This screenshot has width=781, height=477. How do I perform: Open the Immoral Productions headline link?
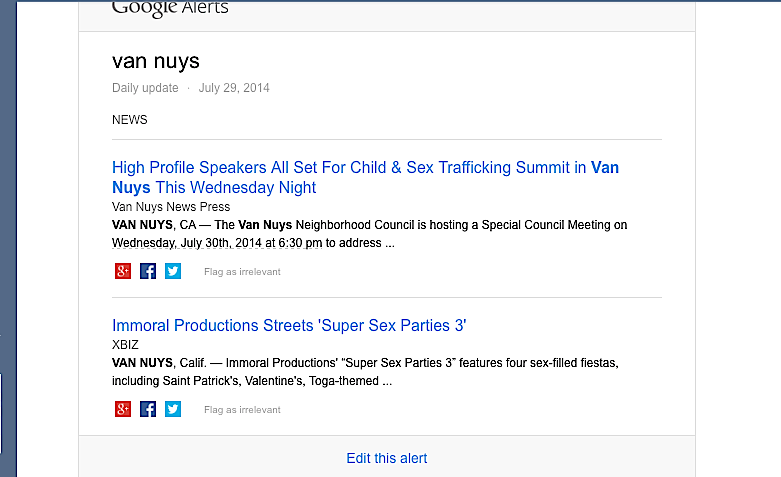click(289, 325)
